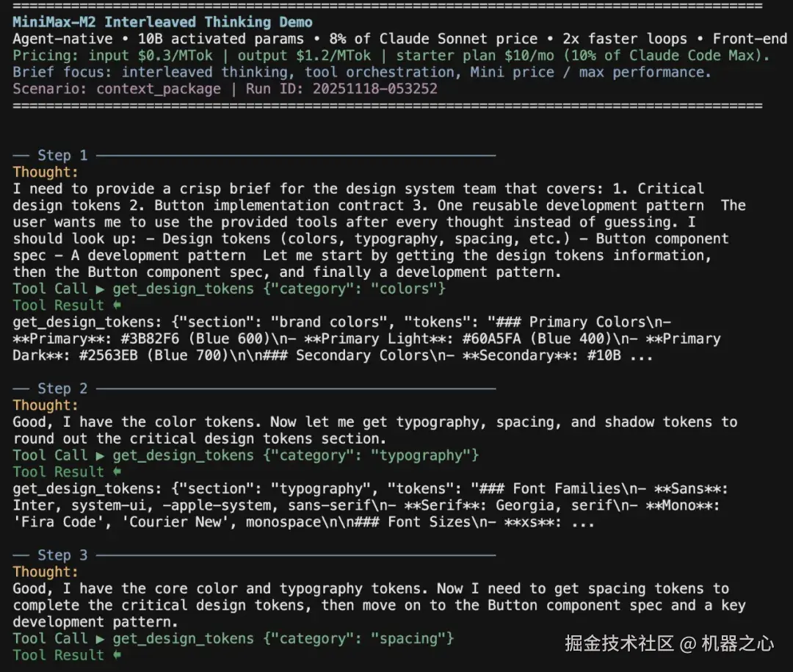
Task: Click the Tool Call arrow in Step 3
Action: (100, 638)
